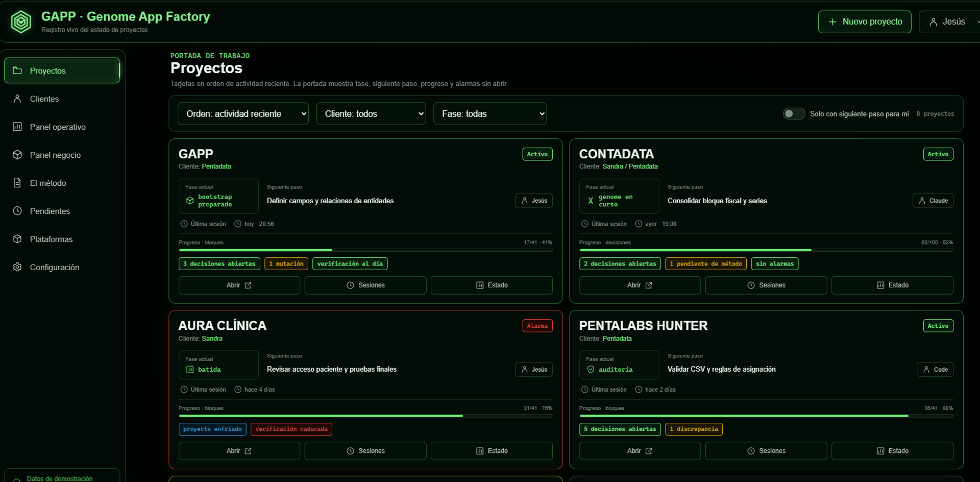Click the Panel operativo chart icon
This screenshot has width=980, height=482.
click(17, 127)
